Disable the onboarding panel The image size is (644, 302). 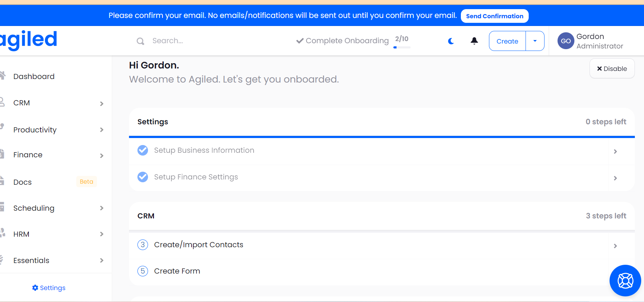coord(612,69)
